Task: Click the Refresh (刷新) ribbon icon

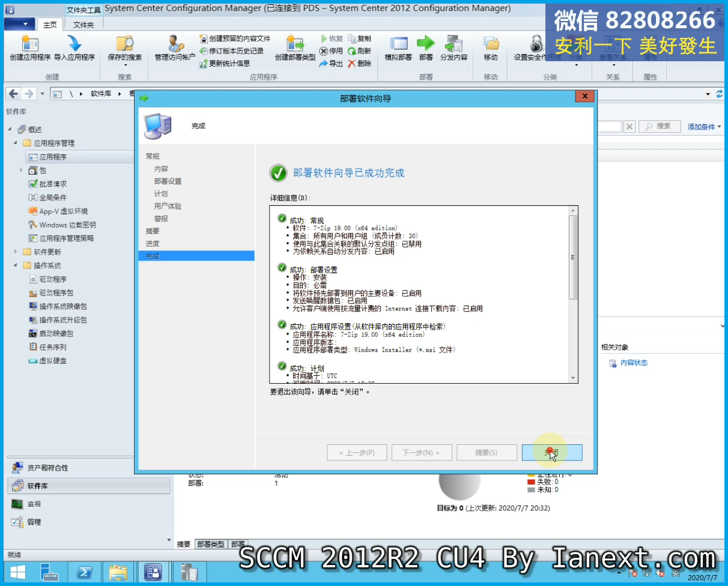Action: (360, 51)
